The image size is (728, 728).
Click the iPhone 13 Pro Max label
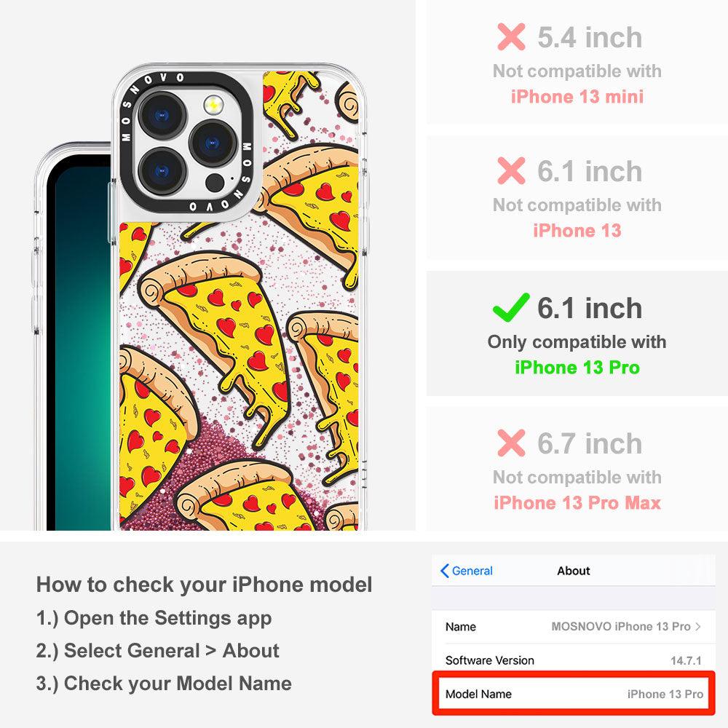(x=577, y=503)
